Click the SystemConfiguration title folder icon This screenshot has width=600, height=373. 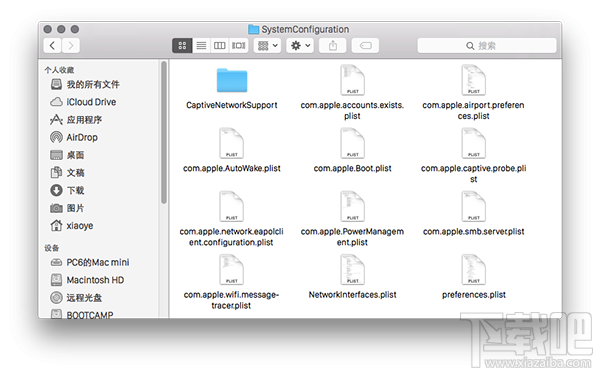(253, 29)
